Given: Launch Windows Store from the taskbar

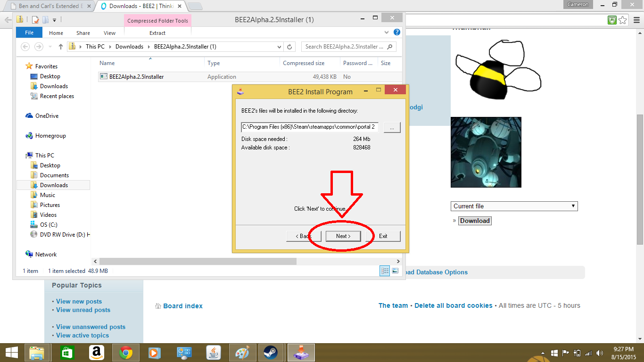Looking at the screenshot, I should tap(67, 353).
